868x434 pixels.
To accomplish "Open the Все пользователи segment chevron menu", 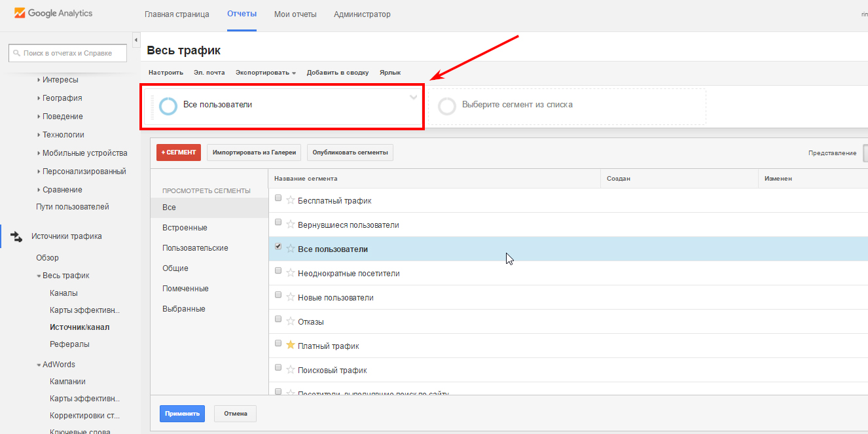I will coord(413,98).
